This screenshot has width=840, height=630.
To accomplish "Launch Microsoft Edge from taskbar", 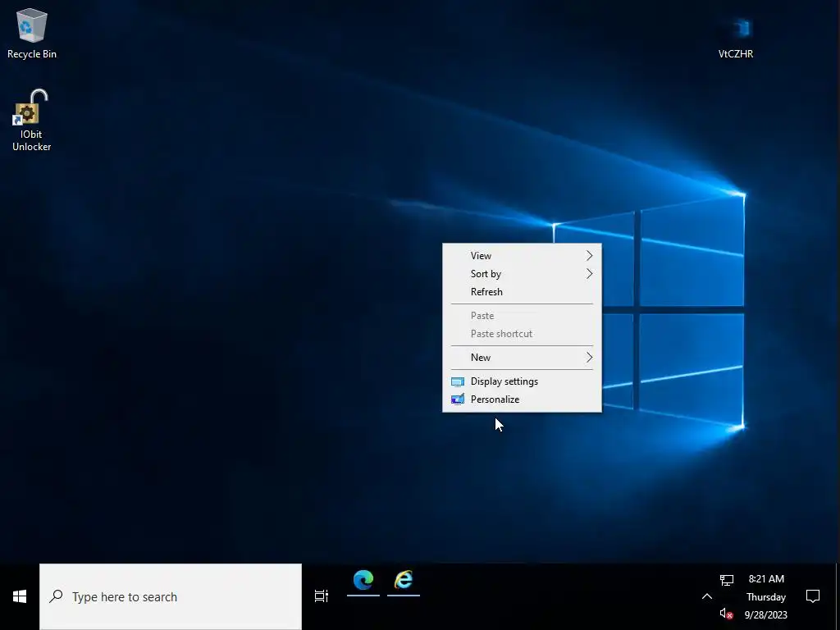I will pyautogui.click(x=363, y=581).
